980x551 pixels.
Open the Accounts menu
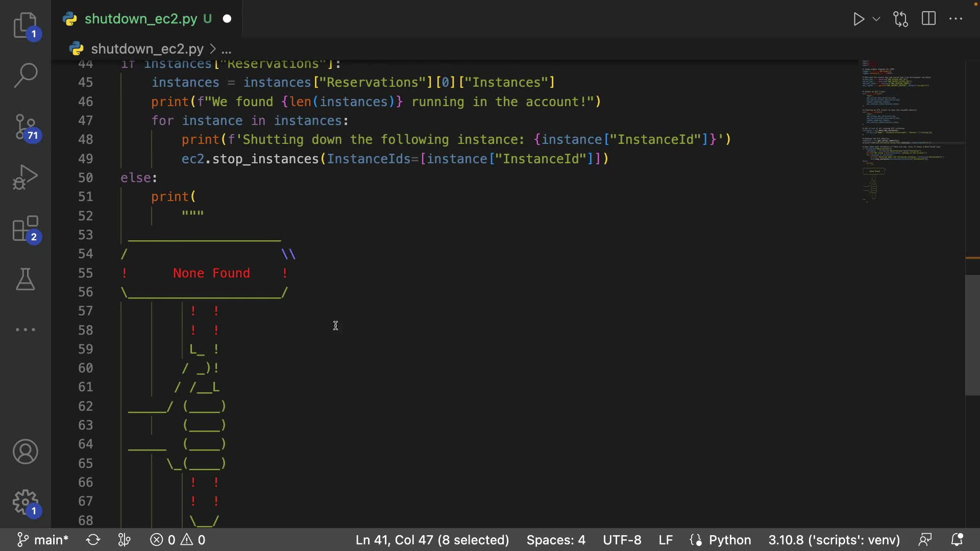coord(25,452)
